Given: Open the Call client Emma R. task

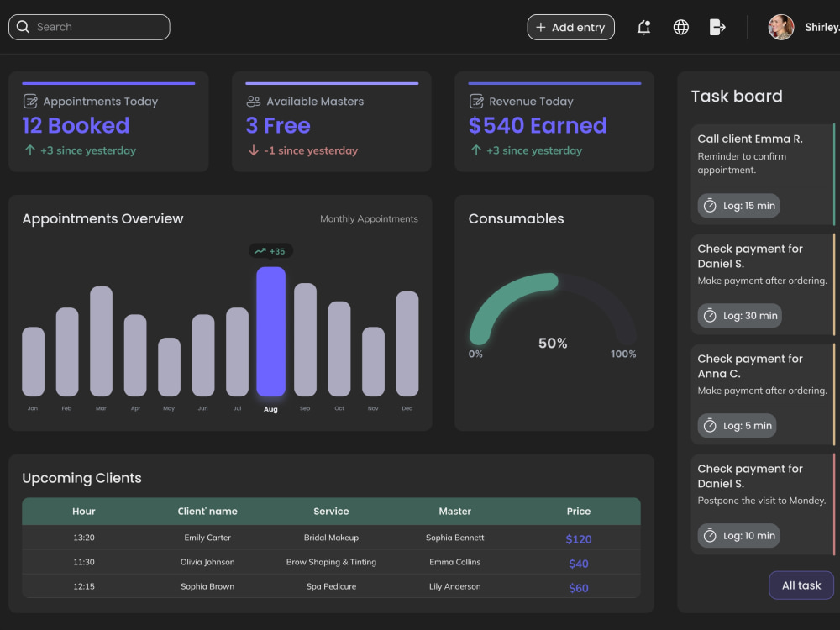Looking at the screenshot, I should coord(763,175).
